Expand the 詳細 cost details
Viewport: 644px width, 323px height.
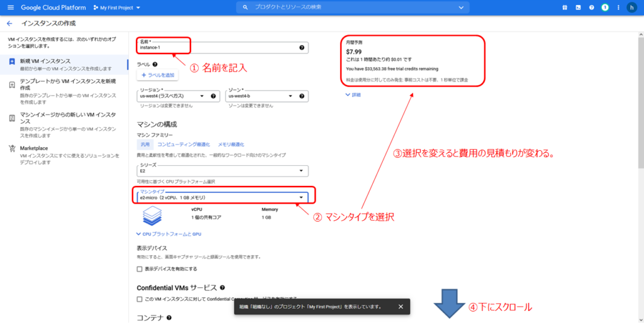pyautogui.click(x=353, y=94)
